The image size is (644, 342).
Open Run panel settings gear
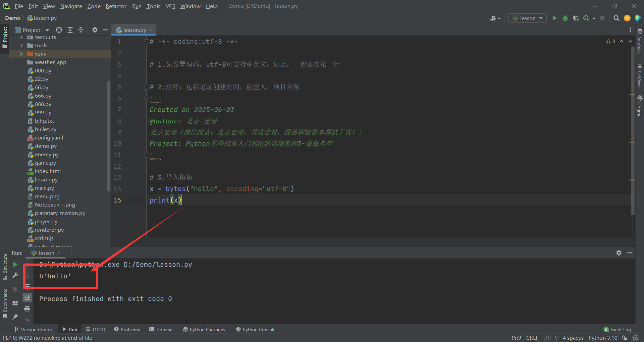(619, 253)
